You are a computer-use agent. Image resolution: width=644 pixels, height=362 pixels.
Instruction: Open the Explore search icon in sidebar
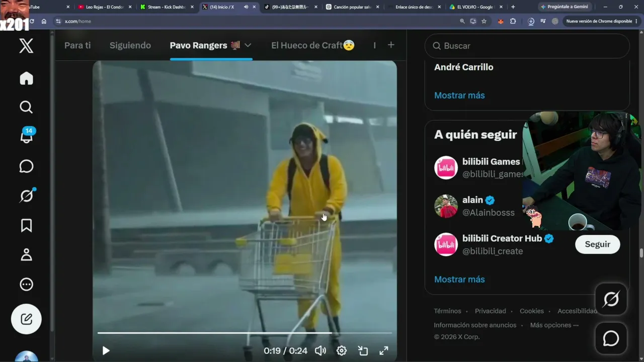(26, 107)
